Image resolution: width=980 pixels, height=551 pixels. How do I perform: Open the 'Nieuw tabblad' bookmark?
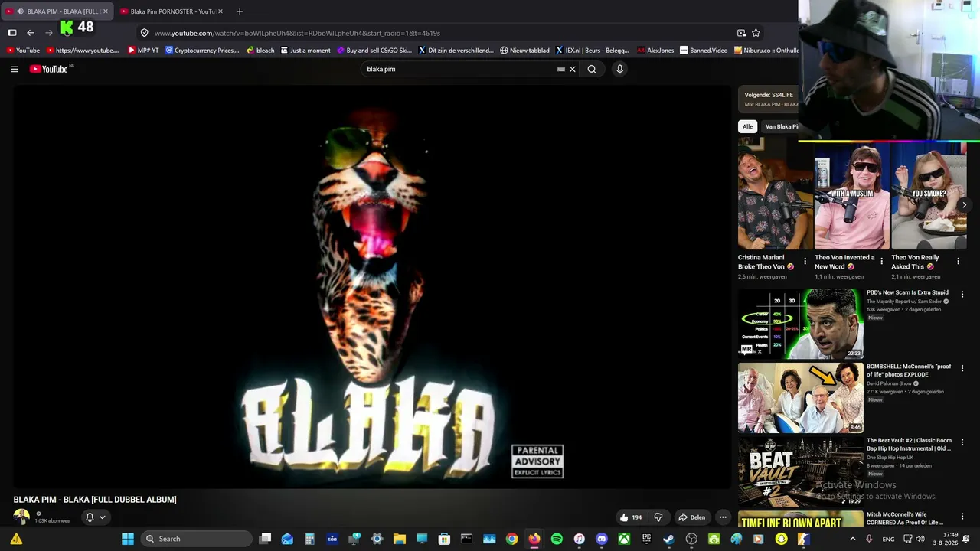pos(525,51)
